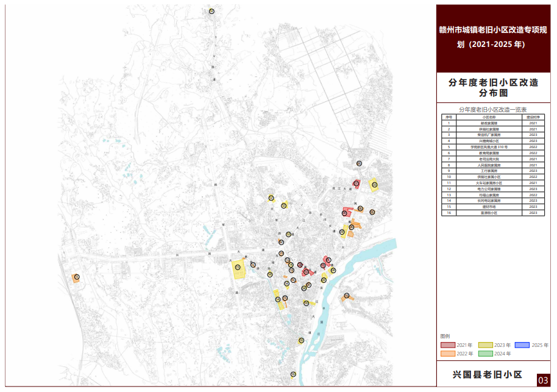
Task: Click the page number box '03'
Action: coord(543,380)
